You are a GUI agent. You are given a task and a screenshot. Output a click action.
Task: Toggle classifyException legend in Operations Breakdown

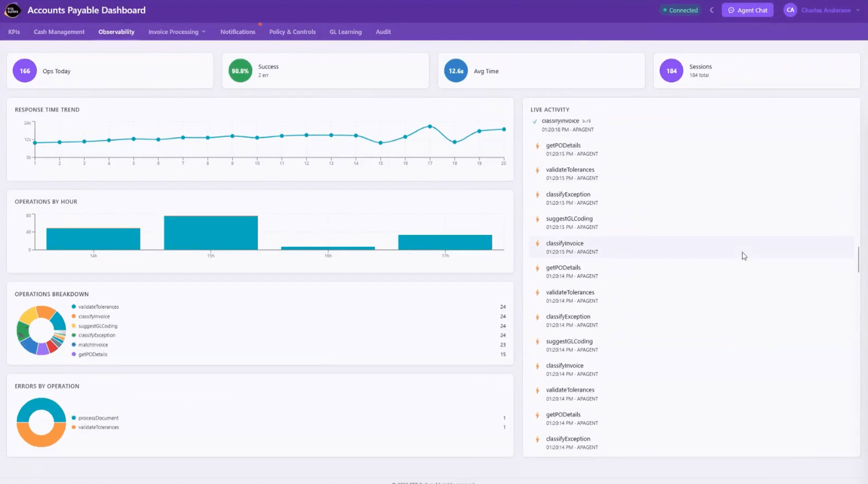tap(93, 335)
